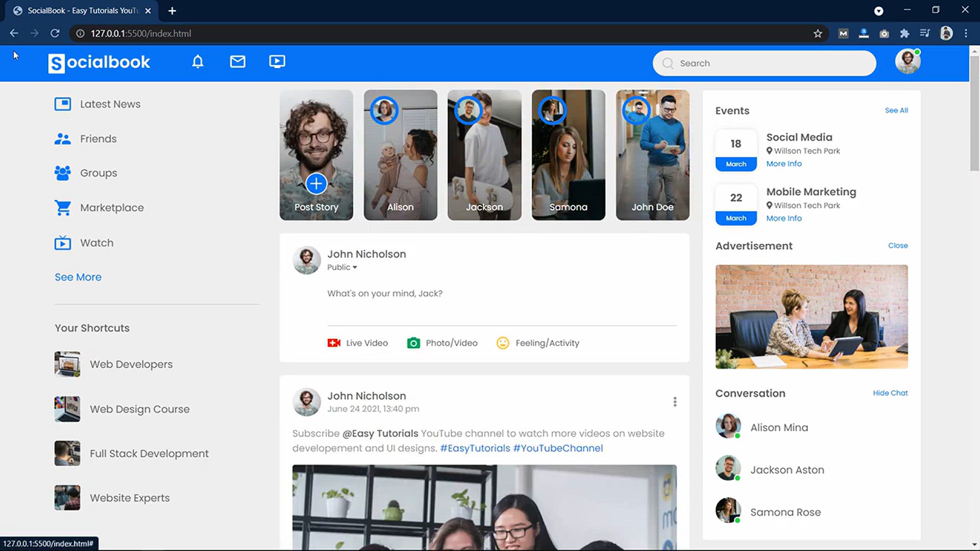Close the Advertisement section

pyautogui.click(x=898, y=245)
